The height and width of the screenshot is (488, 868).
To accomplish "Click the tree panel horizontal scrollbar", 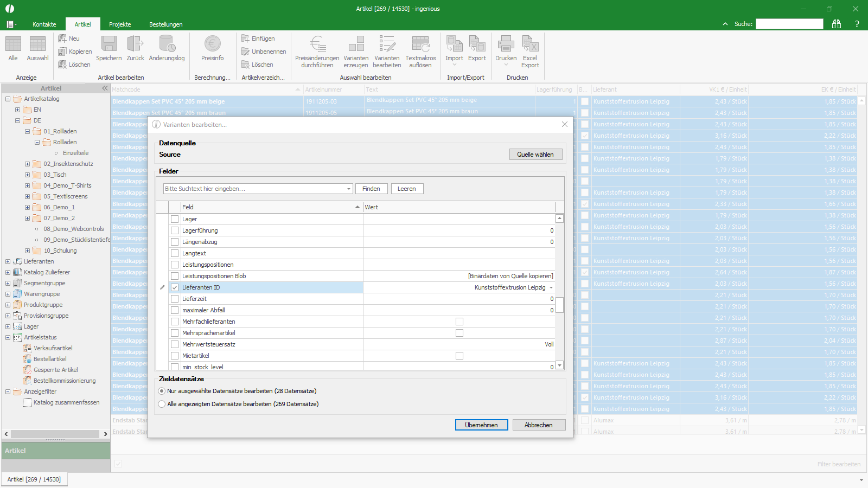I will (55, 434).
